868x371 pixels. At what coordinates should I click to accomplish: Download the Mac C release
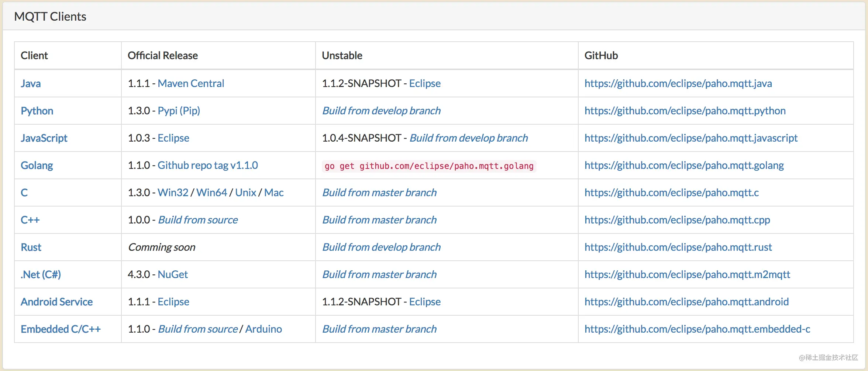pyautogui.click(x=274, y=193)
